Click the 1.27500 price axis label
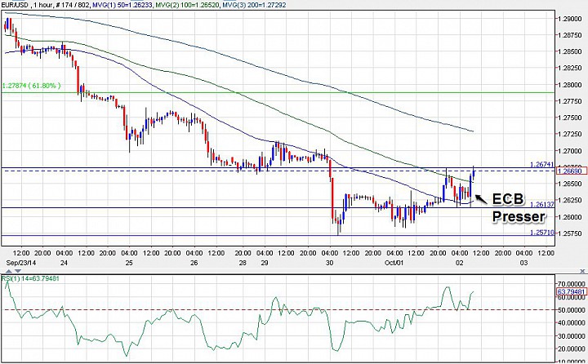 (570, 118)
